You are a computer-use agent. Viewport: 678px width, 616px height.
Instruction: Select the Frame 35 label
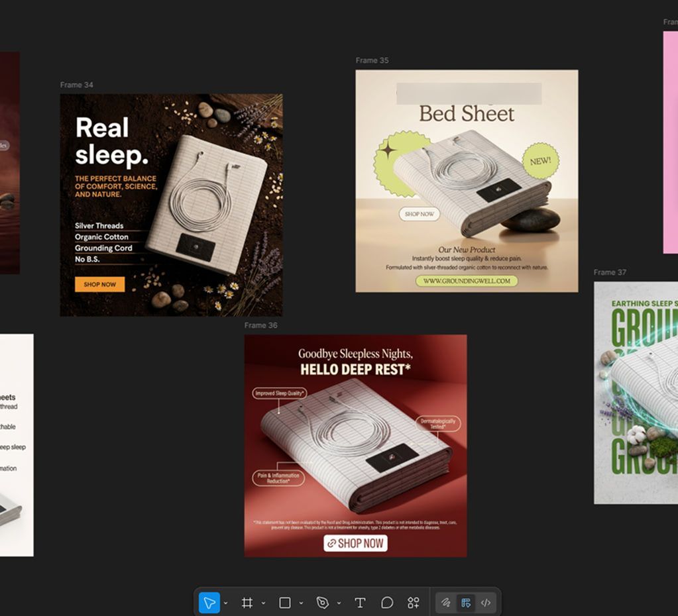point(372,60)
